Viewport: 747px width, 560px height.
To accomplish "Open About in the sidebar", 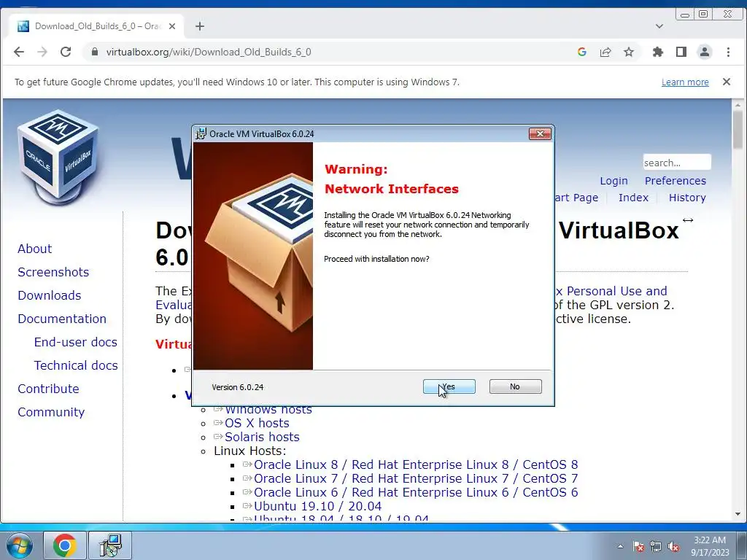I will [x=35, y=249].
